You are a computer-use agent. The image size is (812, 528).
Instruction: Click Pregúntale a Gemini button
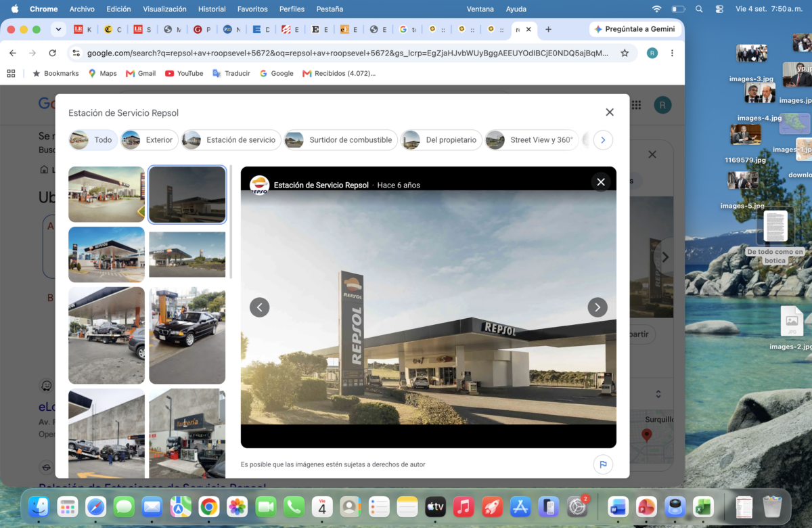(634, 30)
